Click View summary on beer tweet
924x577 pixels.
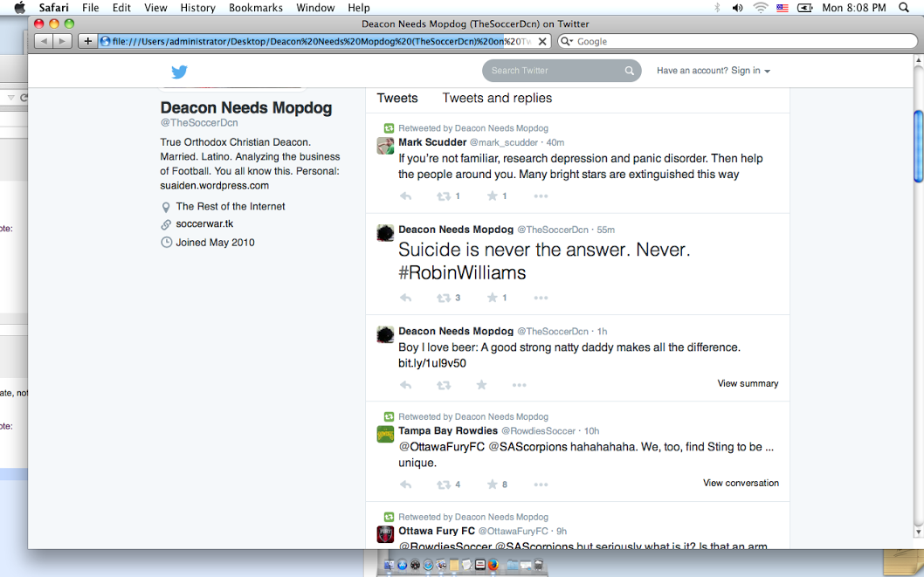748,383
